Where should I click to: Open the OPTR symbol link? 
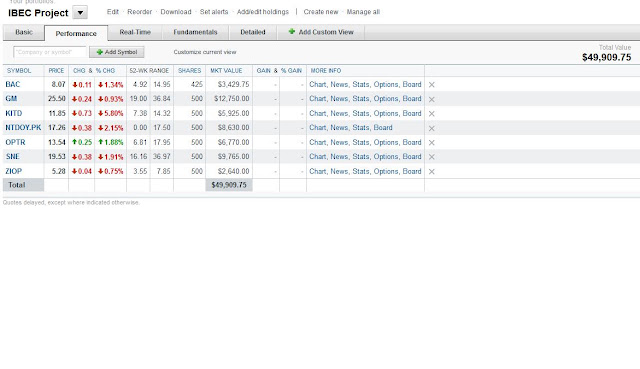coord(16,142)
